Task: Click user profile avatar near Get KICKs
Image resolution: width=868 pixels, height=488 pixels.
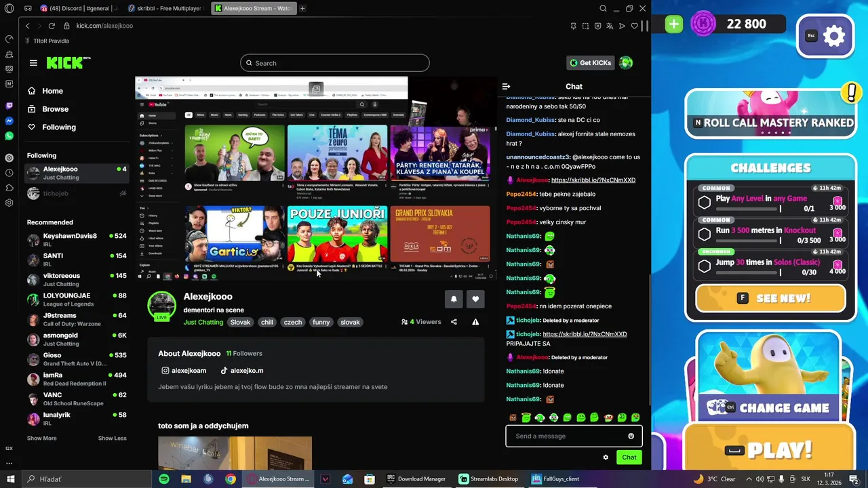Action: [x=626, y=63]
